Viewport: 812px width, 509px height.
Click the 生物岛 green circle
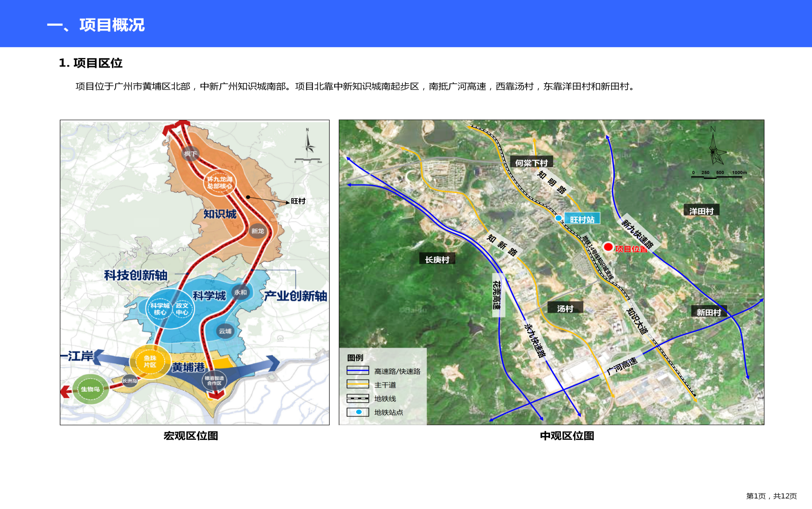point(90,389)
